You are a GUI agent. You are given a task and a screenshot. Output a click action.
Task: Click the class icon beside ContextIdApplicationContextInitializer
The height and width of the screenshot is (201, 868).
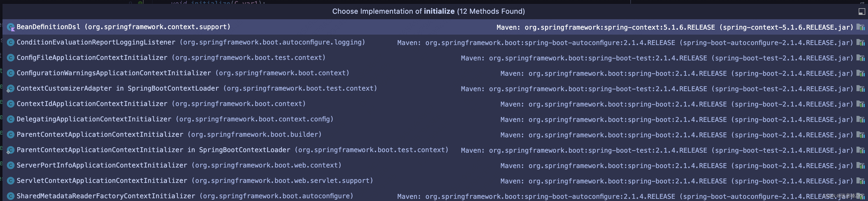pos(11,104)
